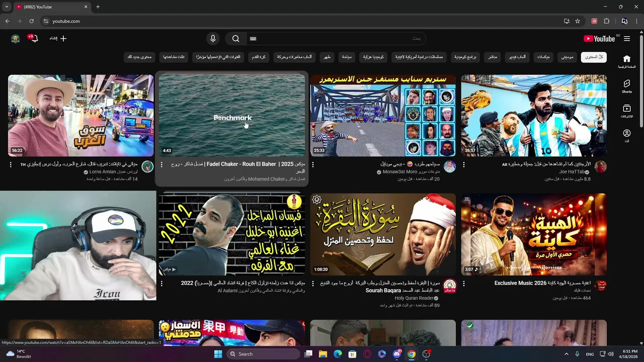The height and width of the screenshot is (362, 644).
Task: Click the magnifier search button
Action: pos(235,39)
